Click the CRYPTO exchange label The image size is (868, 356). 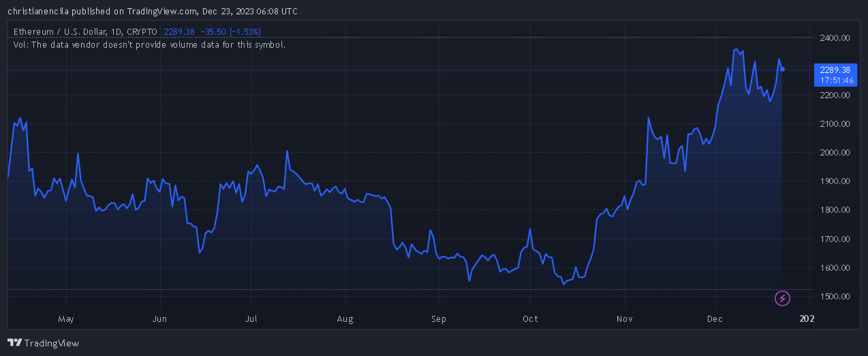tap(141, 31)
